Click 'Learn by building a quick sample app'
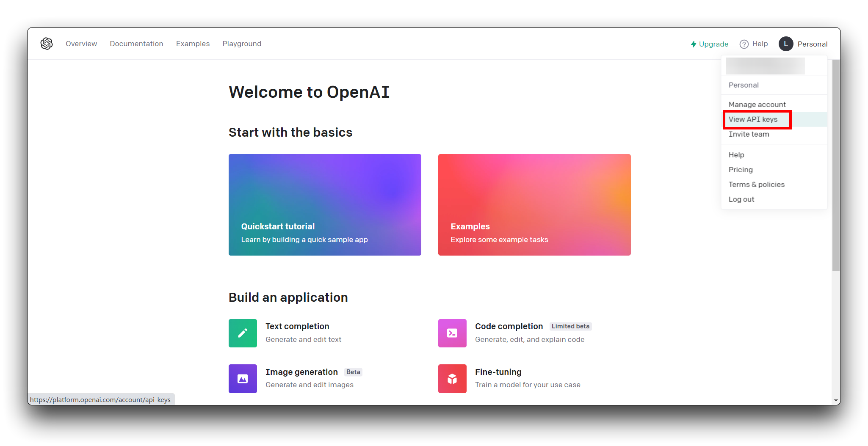Image resolution: width=868 pixels, height=446 pixels. 304,240
